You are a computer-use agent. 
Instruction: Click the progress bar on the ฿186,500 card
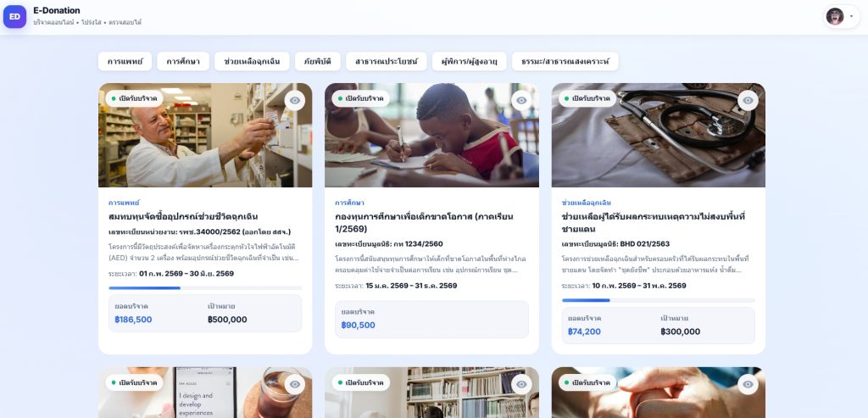coord(205,288)
